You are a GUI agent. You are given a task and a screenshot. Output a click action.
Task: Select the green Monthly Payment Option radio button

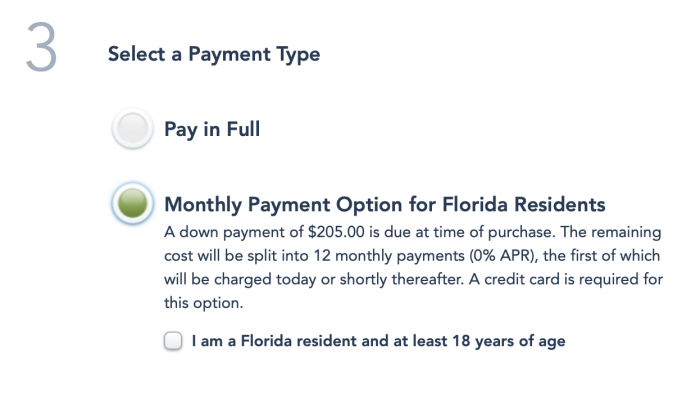[133, 204]
